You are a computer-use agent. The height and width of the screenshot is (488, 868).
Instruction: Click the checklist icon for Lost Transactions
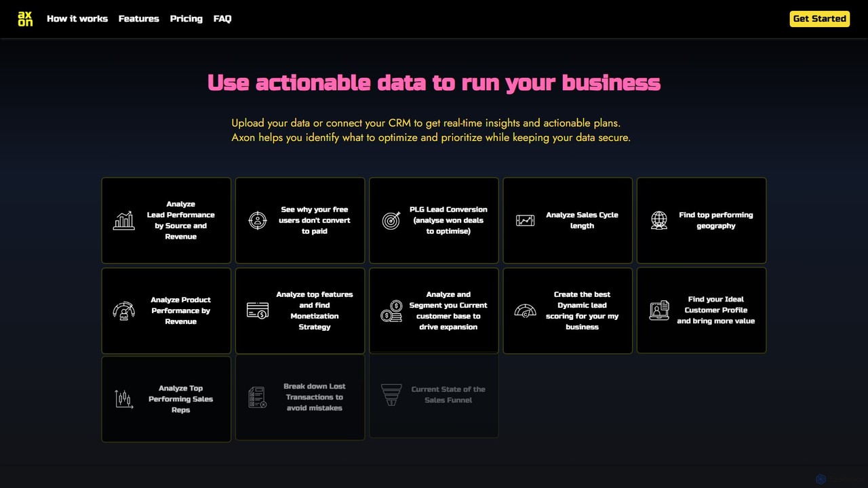pos(258,397)
